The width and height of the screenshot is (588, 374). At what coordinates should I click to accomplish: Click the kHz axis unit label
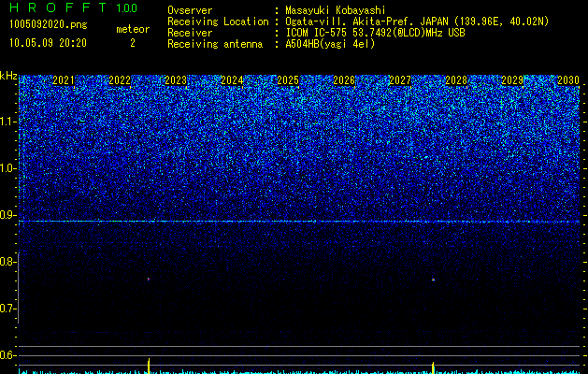8,76
